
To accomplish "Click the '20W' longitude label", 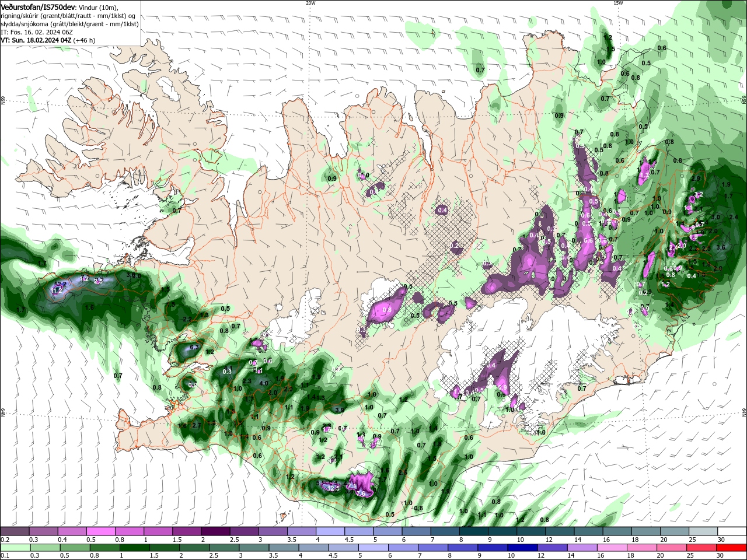I will [x=310, y=3].
